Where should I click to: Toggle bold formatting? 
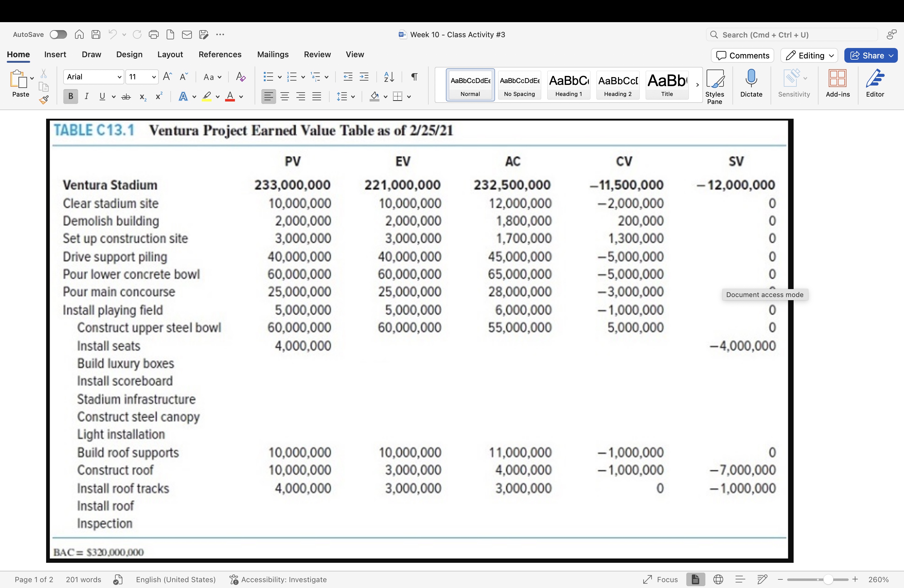click(x=70, y=97)
